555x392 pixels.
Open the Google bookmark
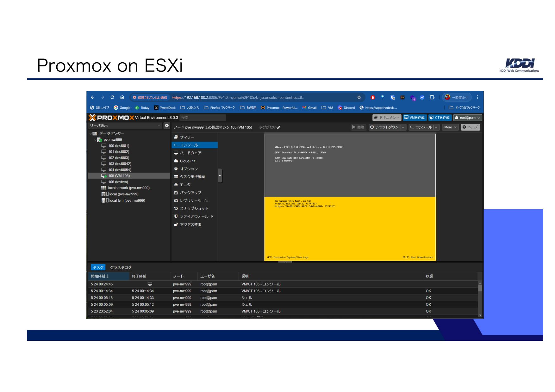click(x=122, y=108)
